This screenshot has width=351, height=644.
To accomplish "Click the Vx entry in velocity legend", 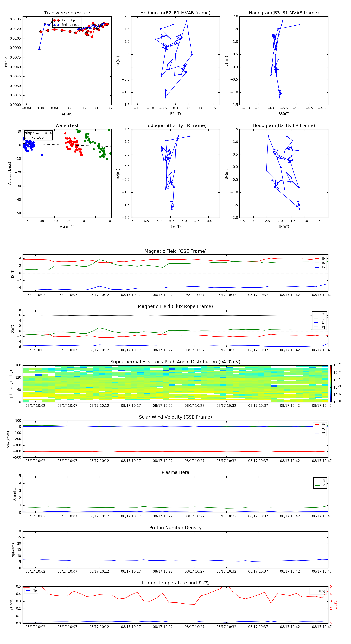I will [320, 424].
